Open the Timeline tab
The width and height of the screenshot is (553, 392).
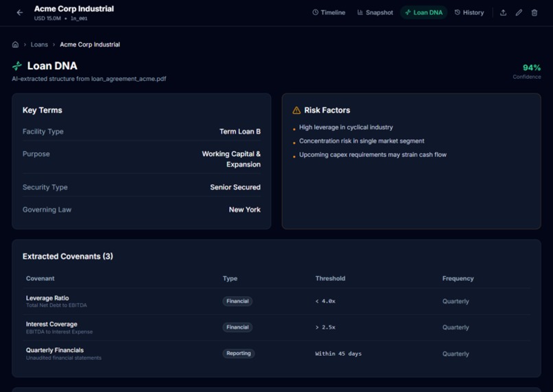[329, 13]
